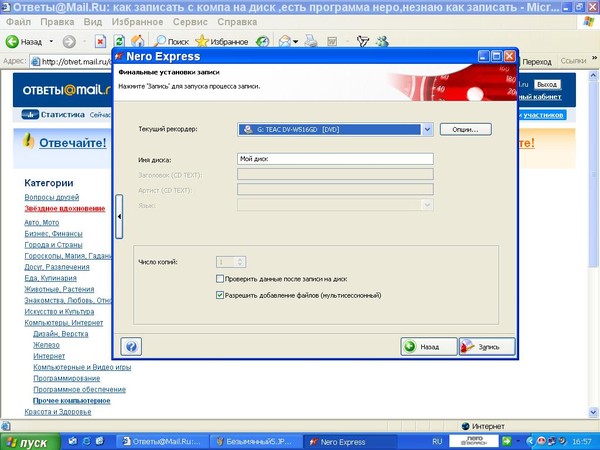The width and height of the screenshot is (600, 450).
Task: Click the third quick launch icon on taskbar
Action: [99, 442]
